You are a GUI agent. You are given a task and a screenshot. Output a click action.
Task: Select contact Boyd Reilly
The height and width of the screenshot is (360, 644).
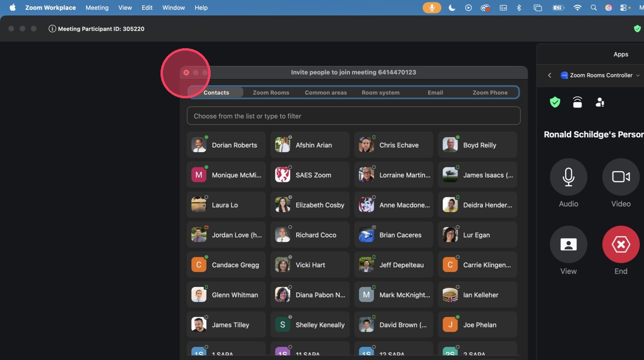point(477,145)
